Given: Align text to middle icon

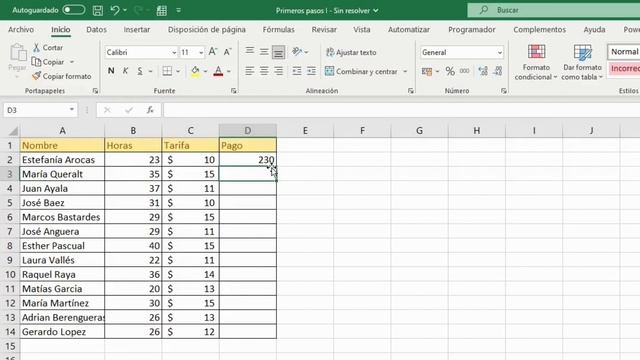Looking at the screenshot, I should (264, 51).
